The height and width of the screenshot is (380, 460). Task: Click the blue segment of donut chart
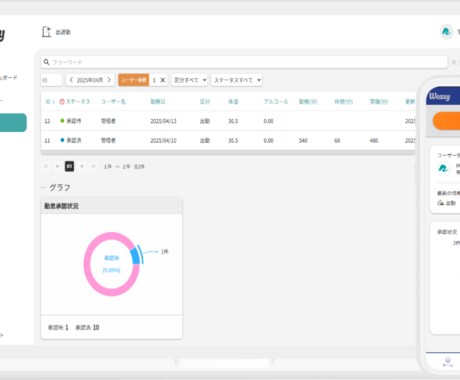pos(135,256)
